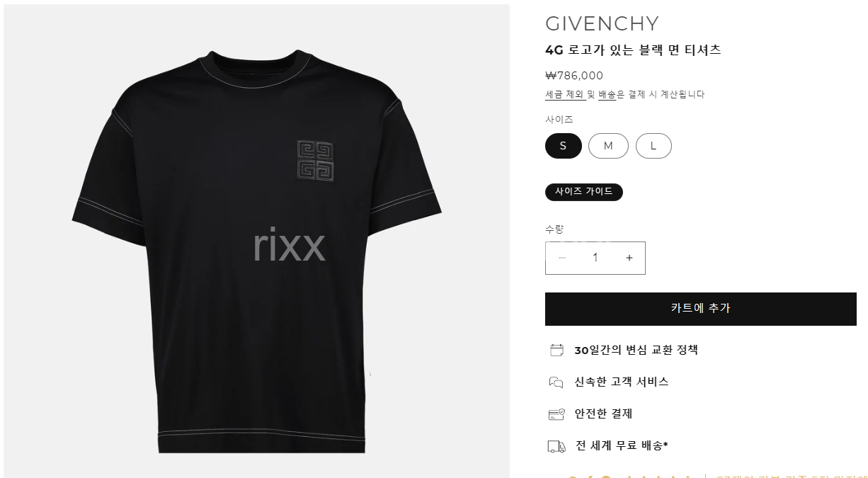Viewport: 868px width, 478px height.
Task: Choose size L option
Action: (653, 146)
